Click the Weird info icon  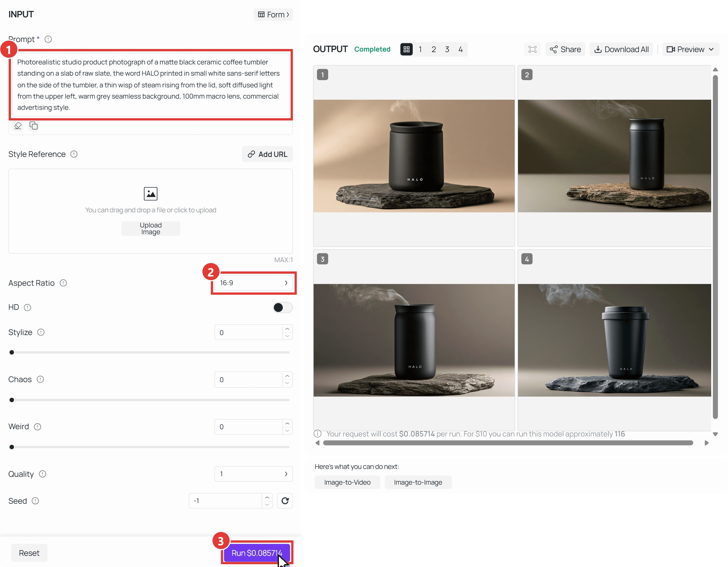pyautogui.click(x=38, y=427)
